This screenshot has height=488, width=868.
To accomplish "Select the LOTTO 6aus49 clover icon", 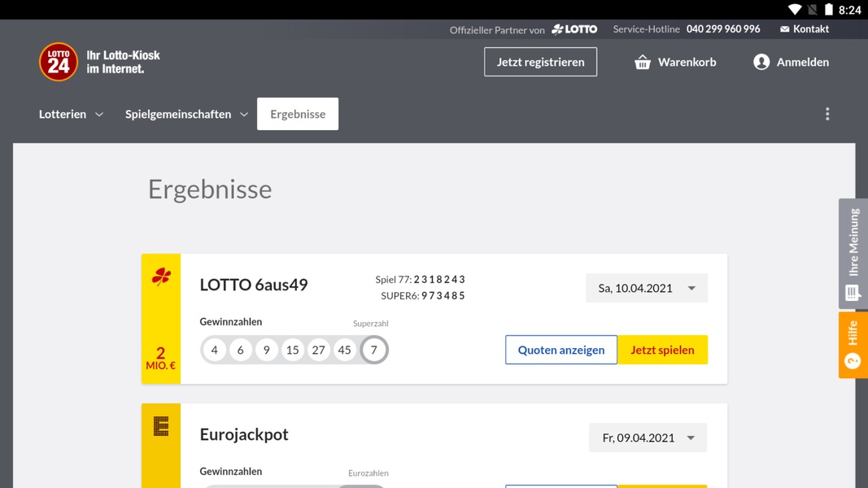I will coord(161,276).
